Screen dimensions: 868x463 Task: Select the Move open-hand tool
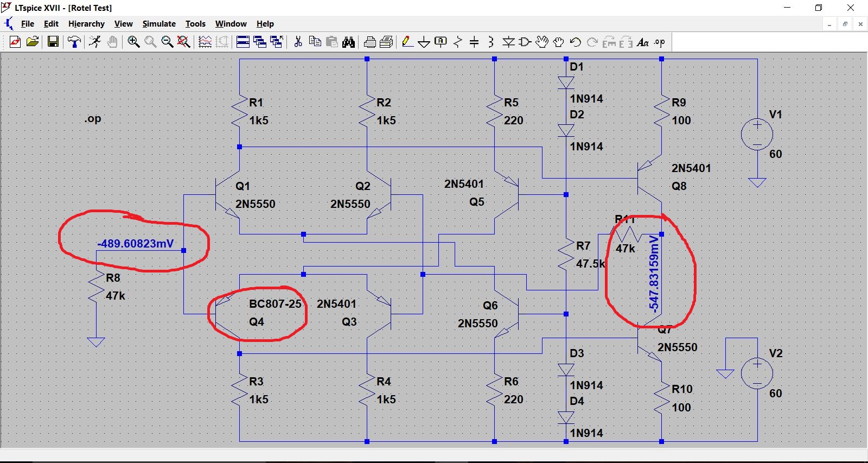tap(542, 42)
